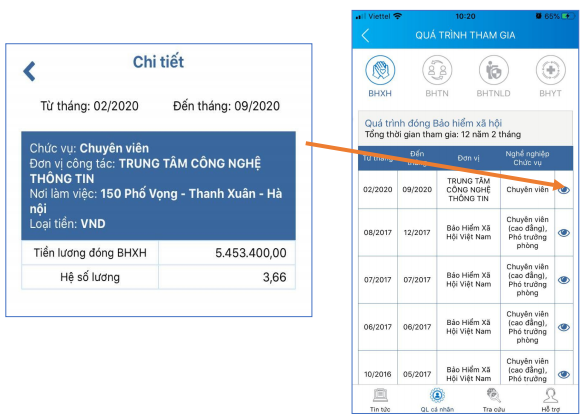Open the Tin tức news icon
This screenshot has height=419, width=586.
(x=380, y=395)
